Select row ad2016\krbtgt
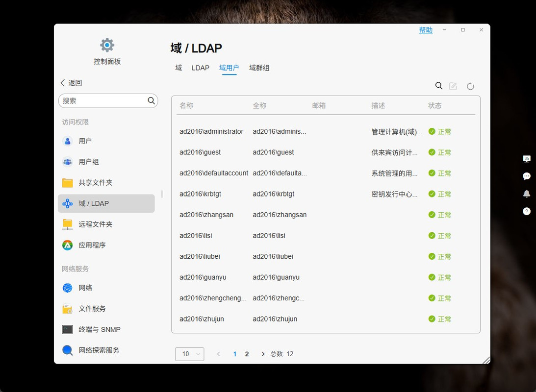536x392 pixels. tap(326, 194)
